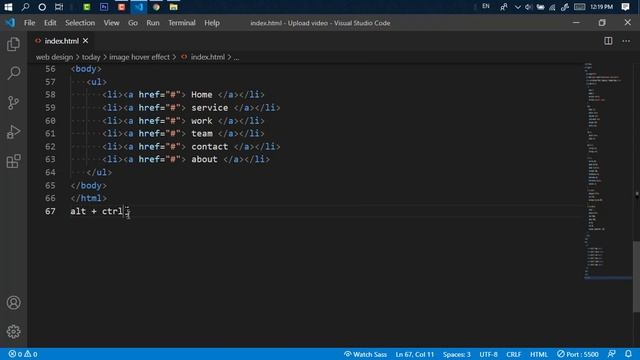
Task: Open Task View in the taskbar
Action: click(x=59, y=7)
